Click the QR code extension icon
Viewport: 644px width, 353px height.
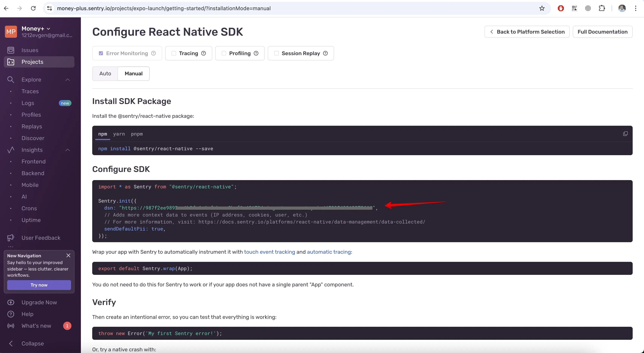tap(574, 8)
